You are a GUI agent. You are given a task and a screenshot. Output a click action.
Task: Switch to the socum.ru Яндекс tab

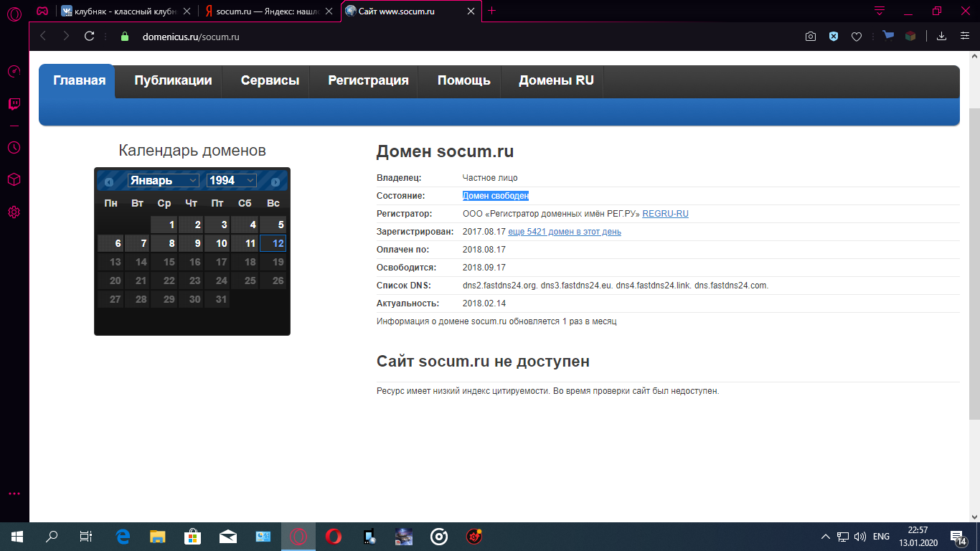(268, 11)
